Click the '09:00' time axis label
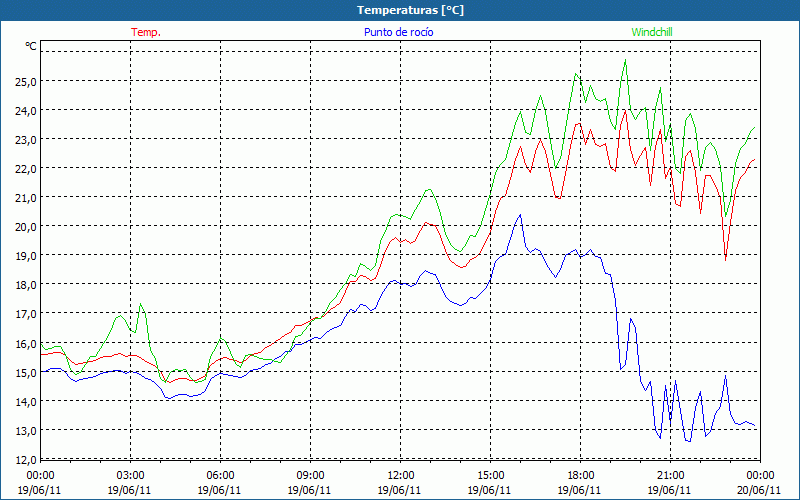Image resolution: width=800 pixels, height=500 pixels. pos(310,476)
